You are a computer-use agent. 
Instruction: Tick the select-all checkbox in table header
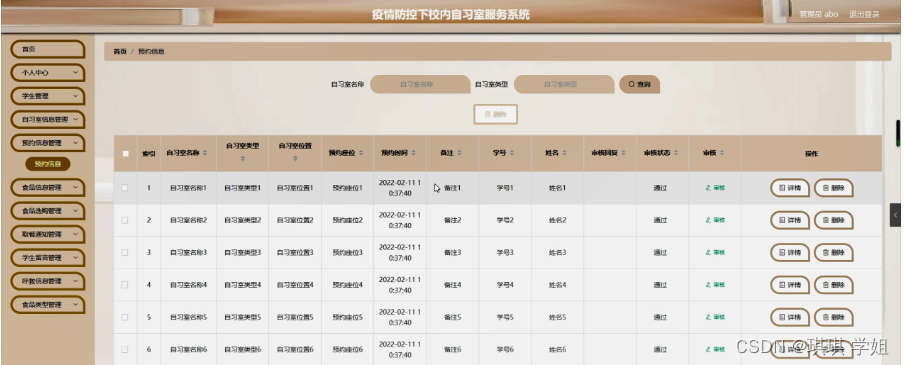click(x=126, y=153)
